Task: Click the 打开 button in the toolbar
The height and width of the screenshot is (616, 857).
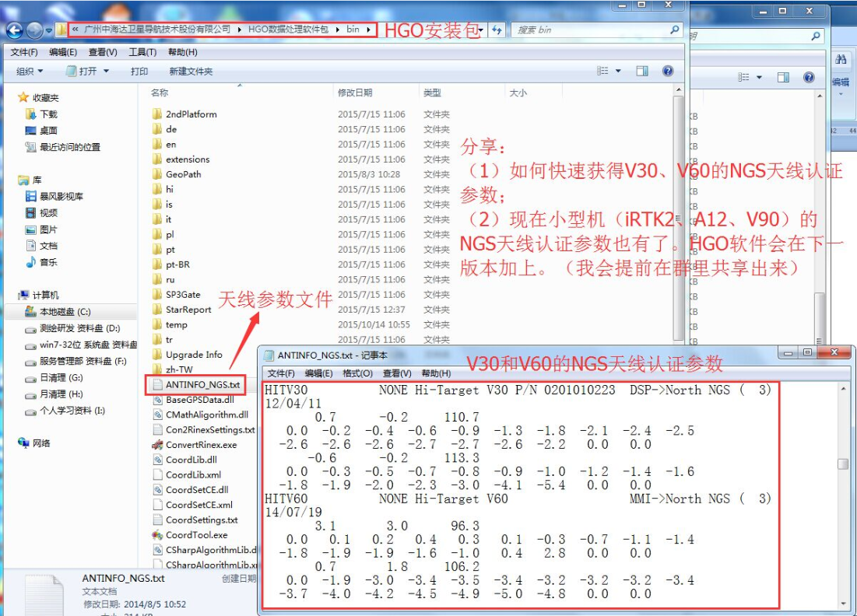Action: tap(82, 71)
